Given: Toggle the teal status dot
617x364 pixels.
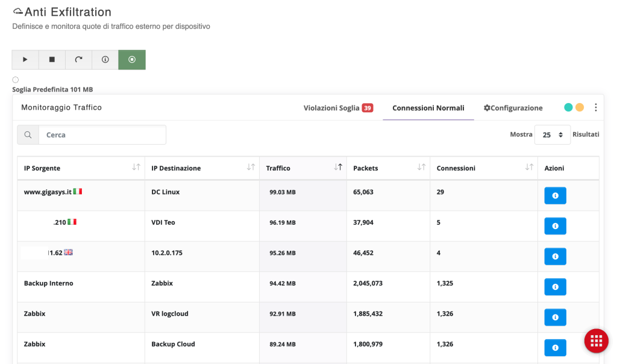Looking at the screenshot, I should click(568, 108).
